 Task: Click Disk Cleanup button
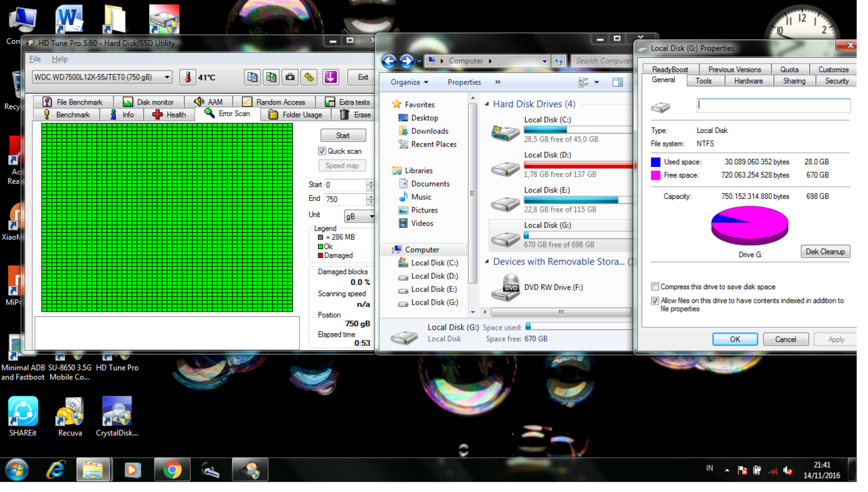point(825,252)
